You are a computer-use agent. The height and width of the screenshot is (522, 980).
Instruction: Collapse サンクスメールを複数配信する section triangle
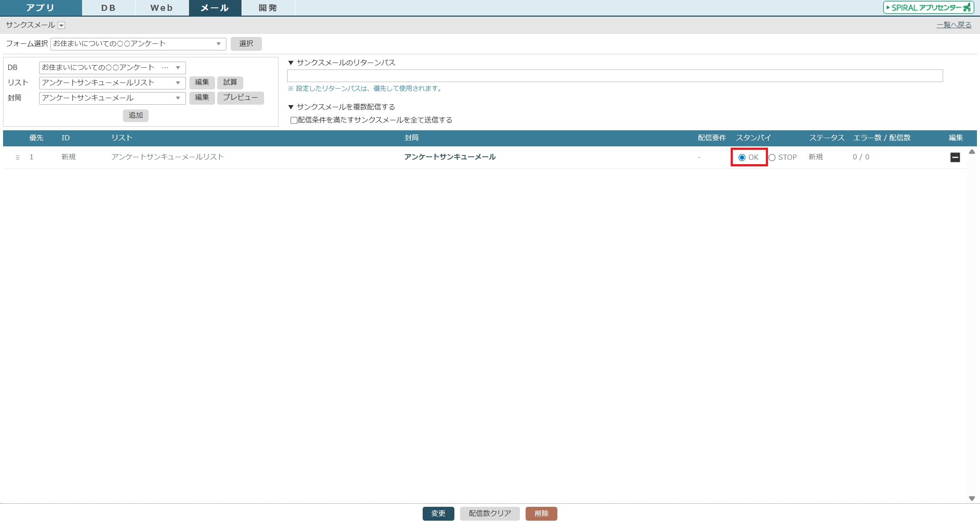pyautogui.click(x=291, y=107)
